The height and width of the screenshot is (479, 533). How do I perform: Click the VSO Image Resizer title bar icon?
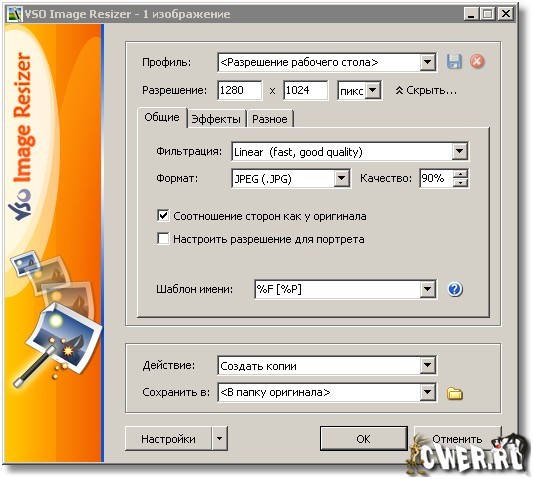tap(15, 14)
